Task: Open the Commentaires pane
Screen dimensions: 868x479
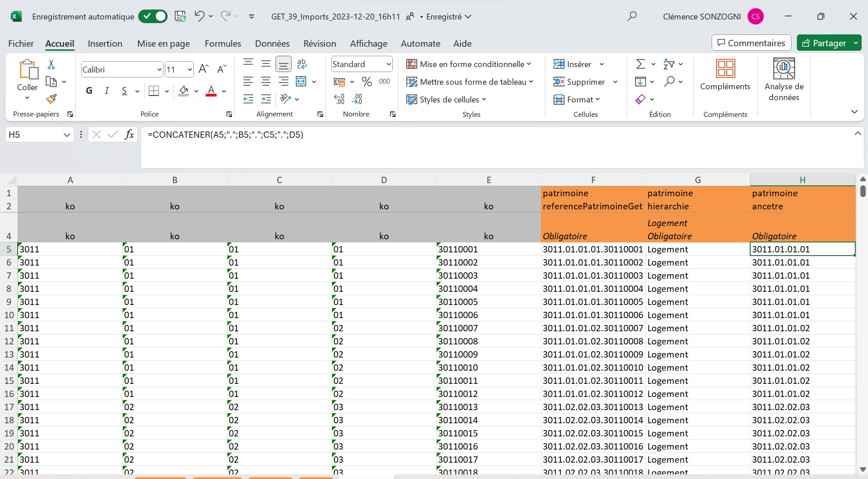Action: tap(751, 43)
